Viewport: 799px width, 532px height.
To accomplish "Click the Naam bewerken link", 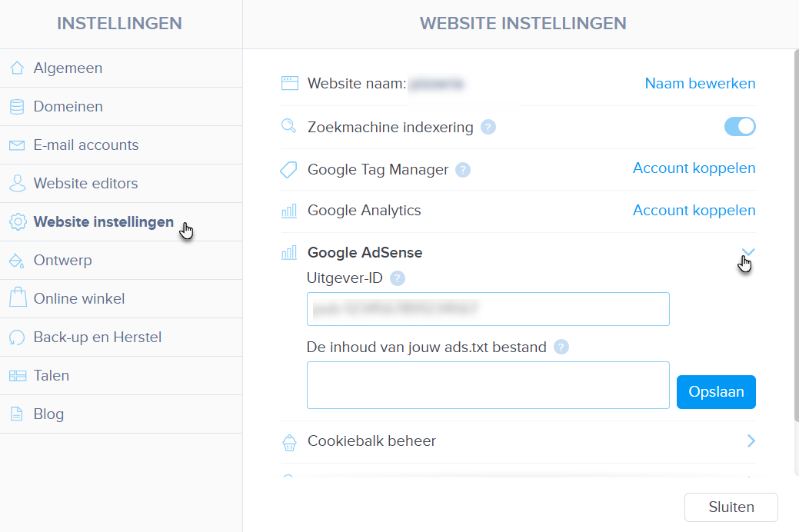I will pos(700,84).
